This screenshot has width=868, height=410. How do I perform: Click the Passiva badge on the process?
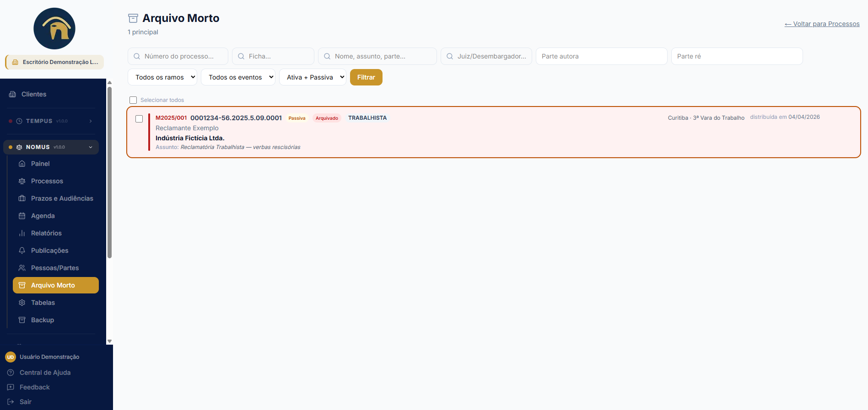(297, 118)
